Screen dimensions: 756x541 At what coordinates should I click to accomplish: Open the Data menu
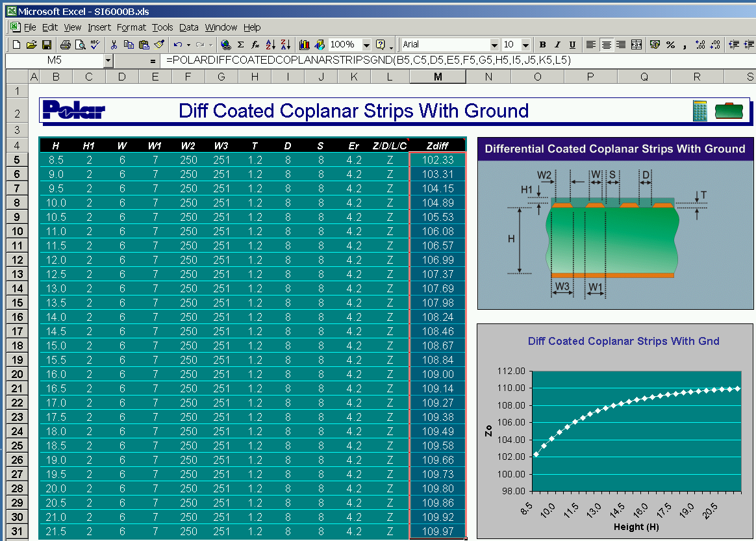(189, 27)
